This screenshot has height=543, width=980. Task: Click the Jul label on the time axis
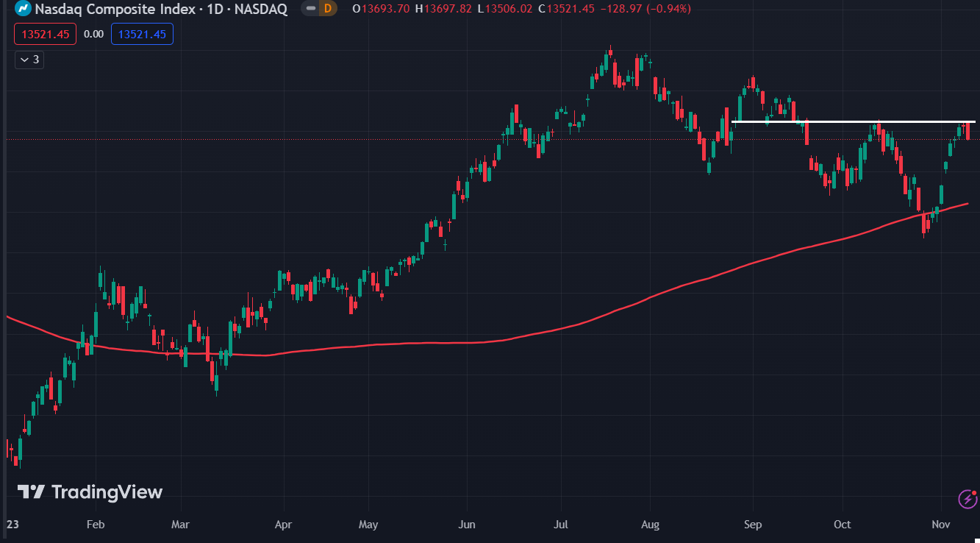[561, 525]
